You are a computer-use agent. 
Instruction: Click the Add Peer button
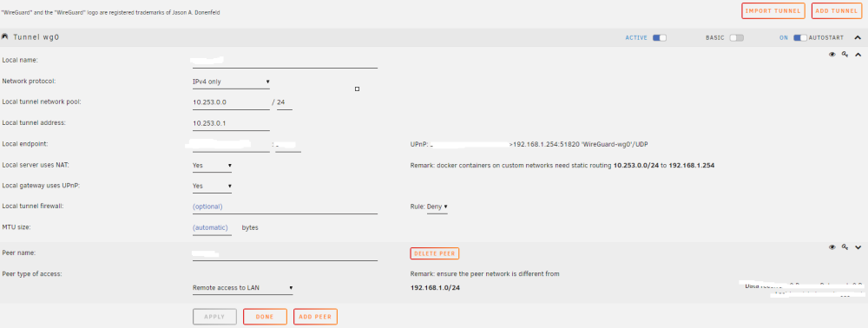[x=315, y=317]
